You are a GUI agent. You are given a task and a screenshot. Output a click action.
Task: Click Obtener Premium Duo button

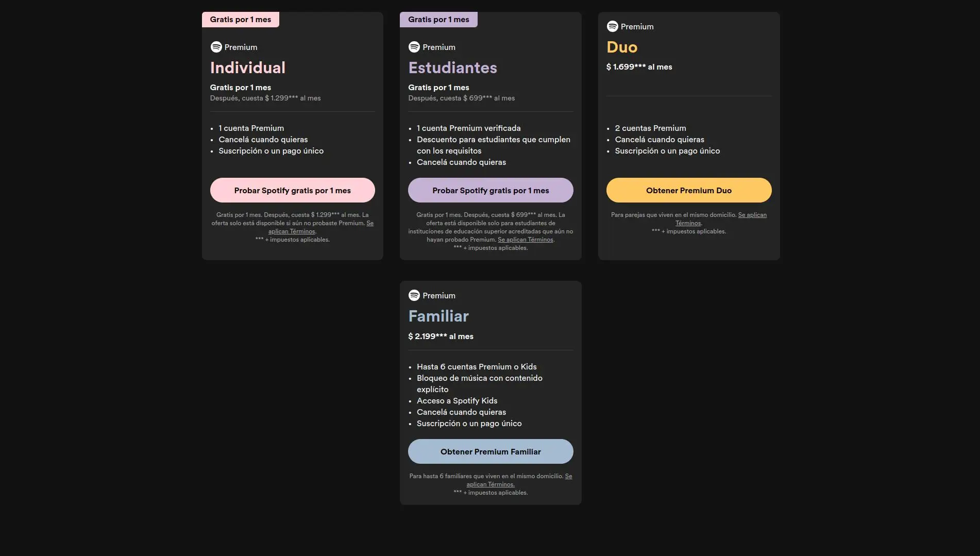[x=689, y=190]
